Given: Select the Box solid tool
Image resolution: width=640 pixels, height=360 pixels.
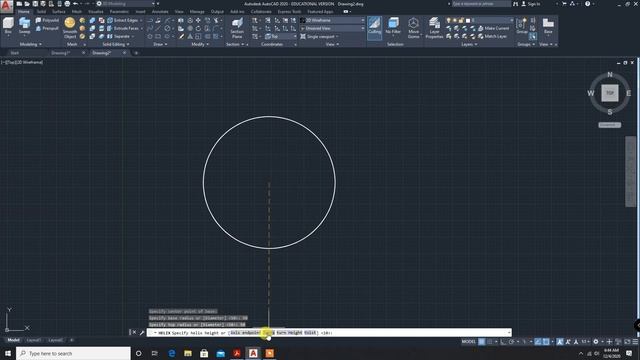Looking at the screenshot, I should [8, 26].
